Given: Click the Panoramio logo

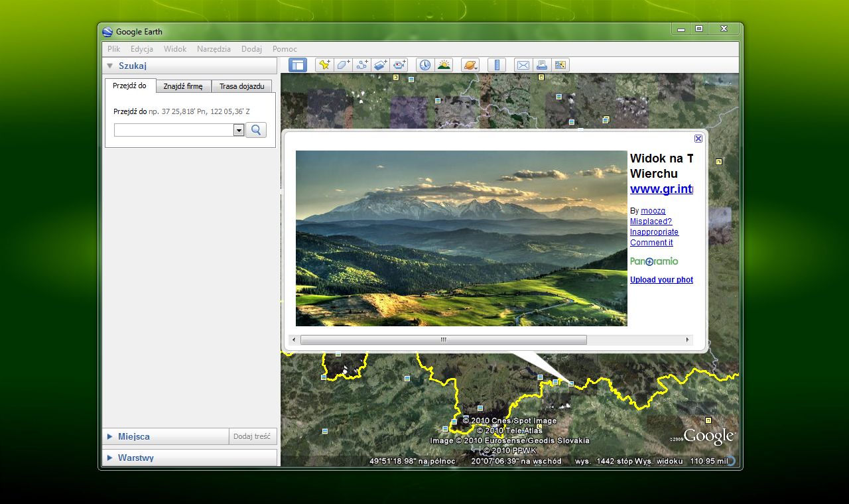Looking at the screenshot, I should coord(654,261).
